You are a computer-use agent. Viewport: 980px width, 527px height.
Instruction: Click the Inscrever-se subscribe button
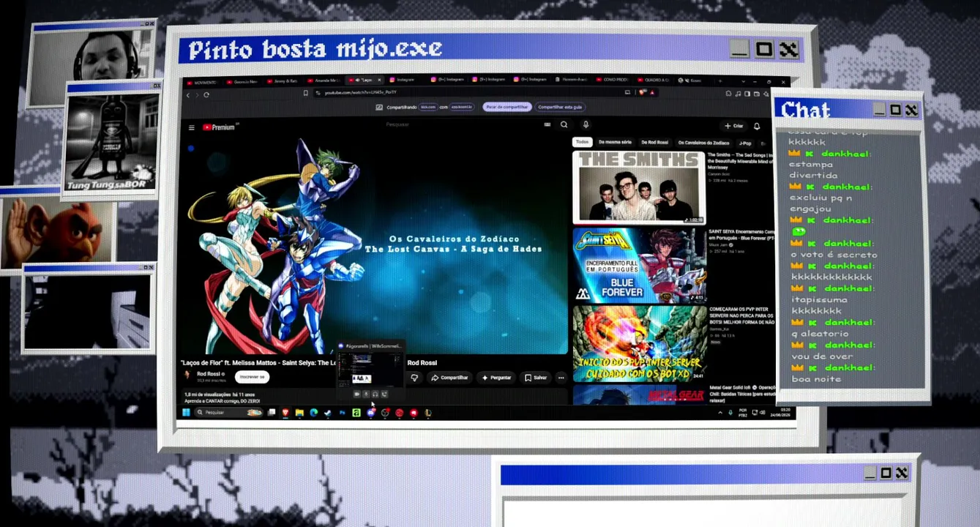(252, 377)
